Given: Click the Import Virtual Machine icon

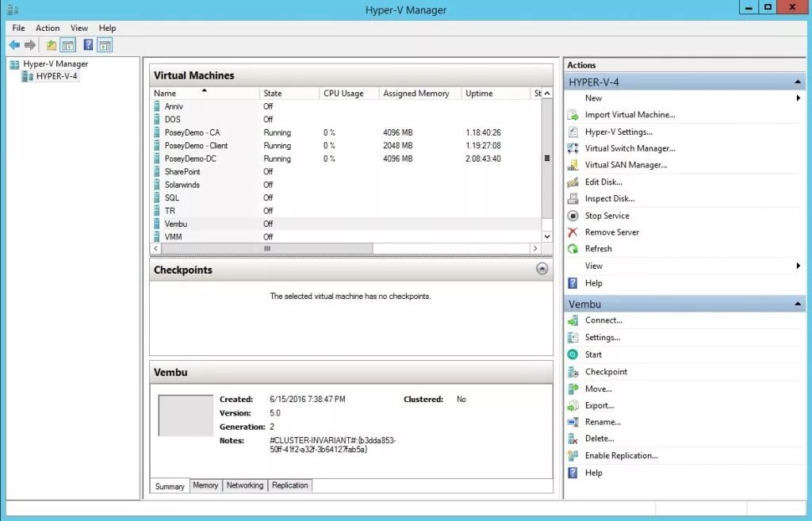Looking at the screenshot, I should tap(573, 115).
